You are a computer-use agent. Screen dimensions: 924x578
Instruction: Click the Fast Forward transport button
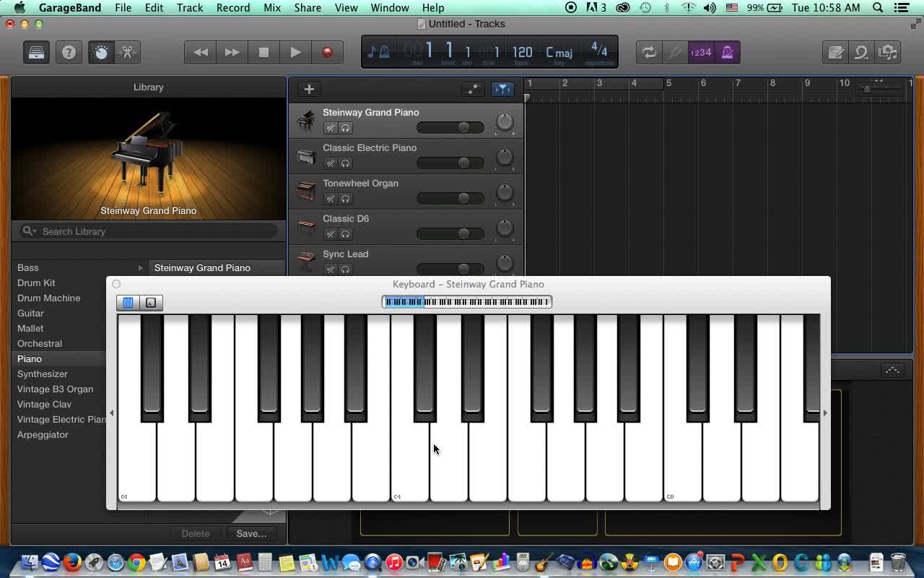[x=232, y=52]
